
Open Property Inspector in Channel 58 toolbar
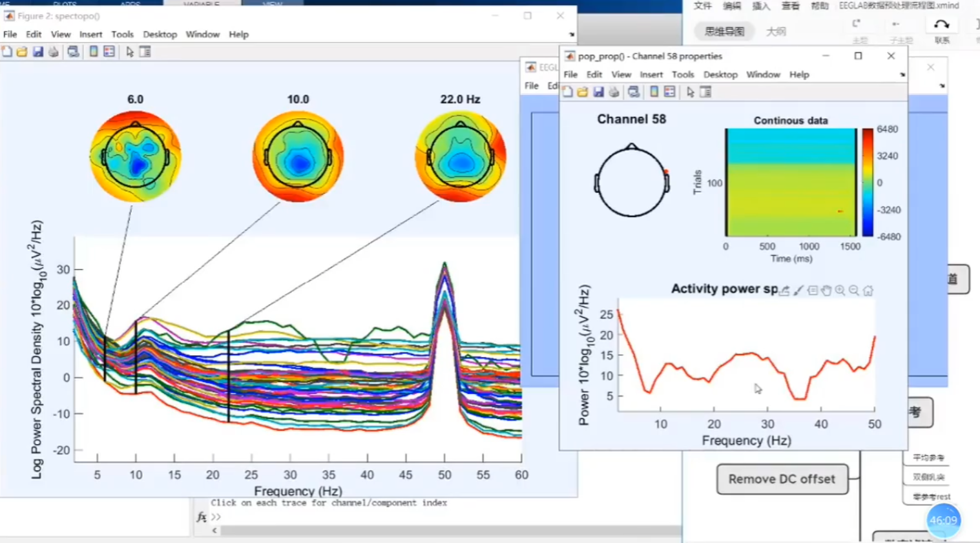click(705, 92)
